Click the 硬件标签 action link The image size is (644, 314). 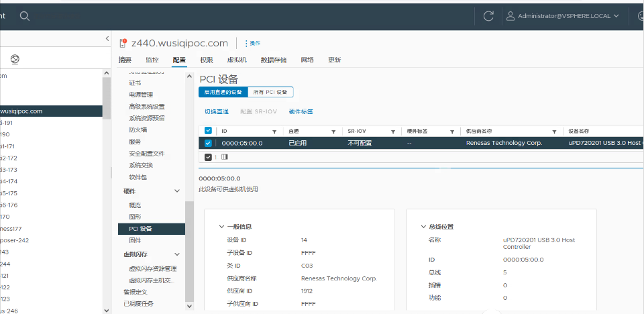click(x=301, y=111)
